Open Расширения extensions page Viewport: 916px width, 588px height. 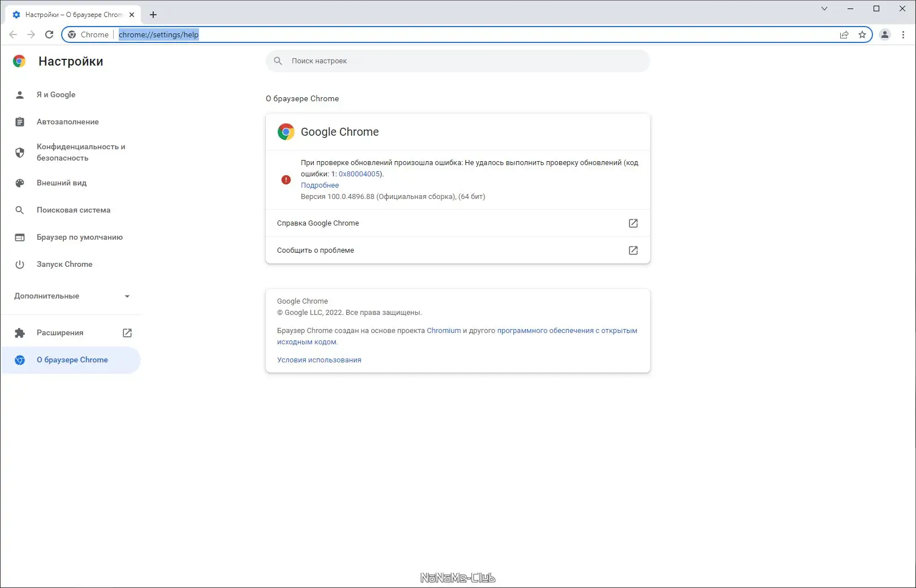point(71,332)
